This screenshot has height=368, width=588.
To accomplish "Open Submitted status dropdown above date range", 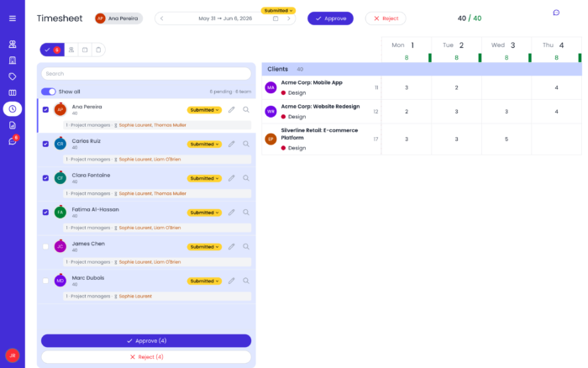I will (x=278, y=11).
